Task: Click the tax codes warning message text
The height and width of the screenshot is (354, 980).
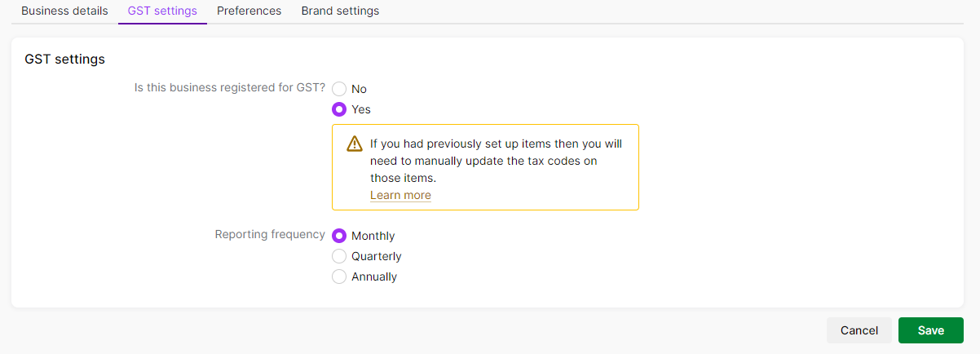Action: 496,161
